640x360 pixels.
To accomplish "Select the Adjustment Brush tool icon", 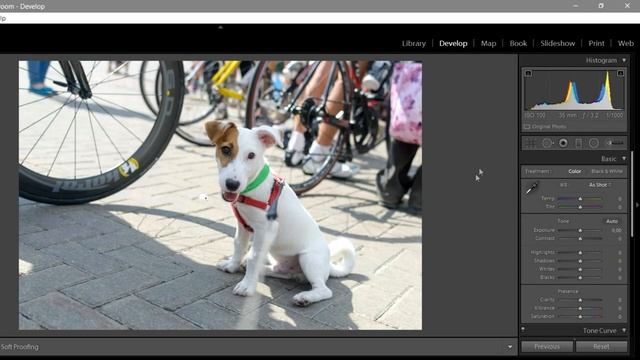I will 615,143.
